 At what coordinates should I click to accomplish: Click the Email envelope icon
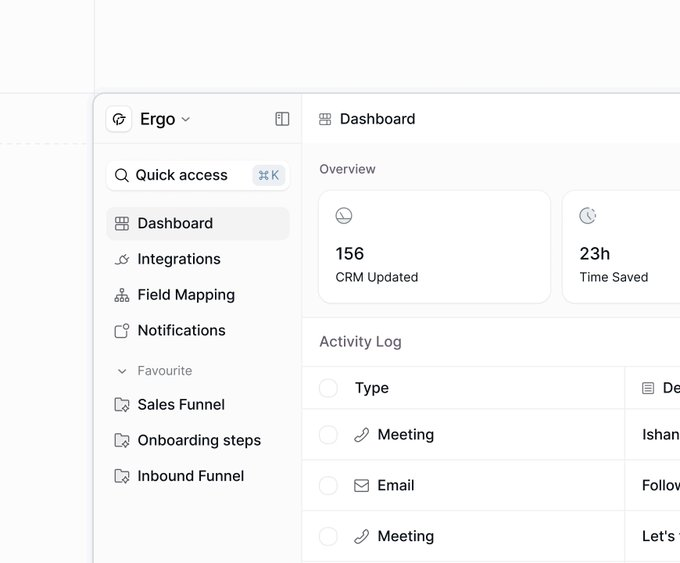(x=362, y=485)
